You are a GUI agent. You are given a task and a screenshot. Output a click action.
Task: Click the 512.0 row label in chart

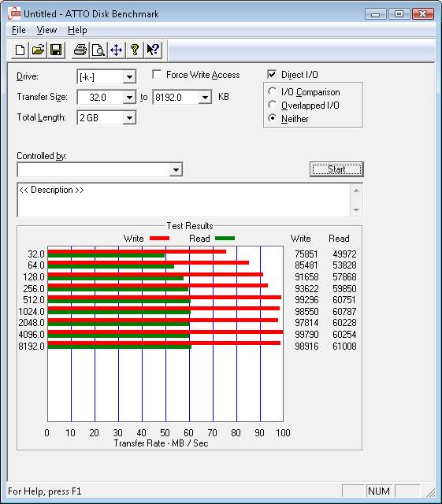coord(34,299)
